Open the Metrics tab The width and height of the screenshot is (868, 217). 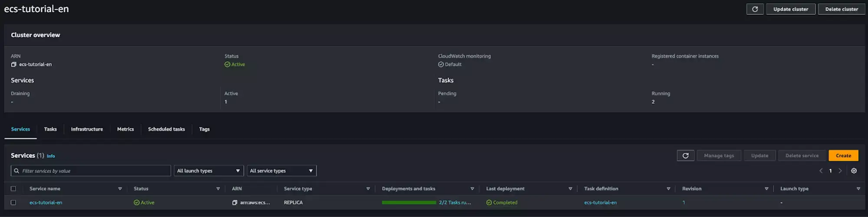point(125,129)
